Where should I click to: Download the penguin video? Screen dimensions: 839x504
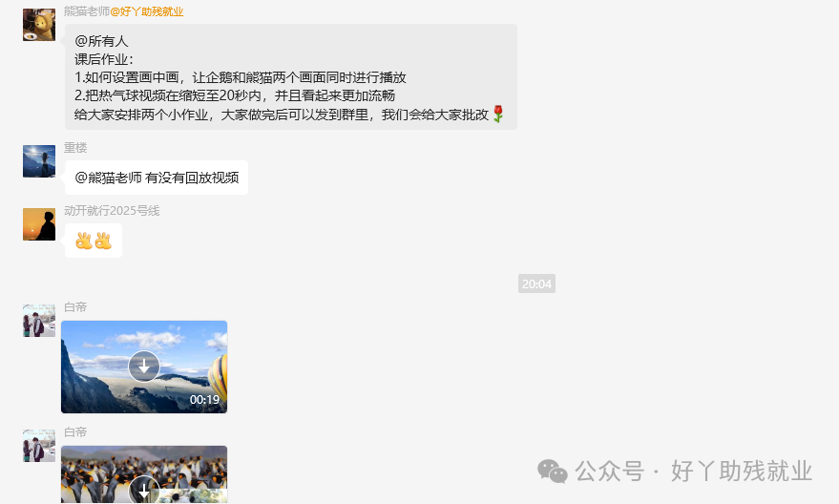(144, 490)
